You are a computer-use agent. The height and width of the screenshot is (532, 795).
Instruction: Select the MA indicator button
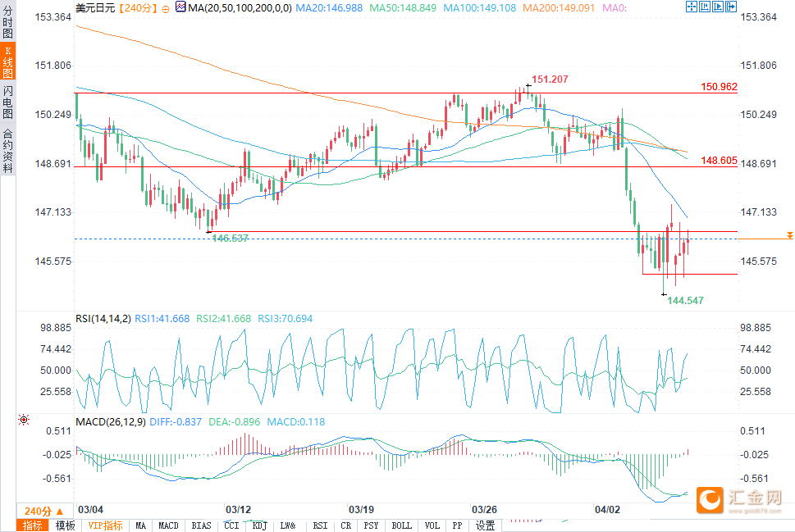[140, 525]
